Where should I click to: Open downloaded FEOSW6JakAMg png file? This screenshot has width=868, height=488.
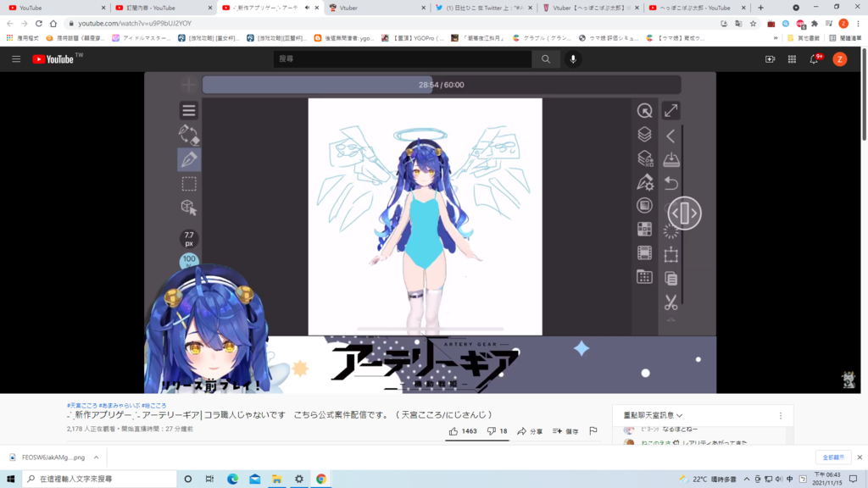47,457
